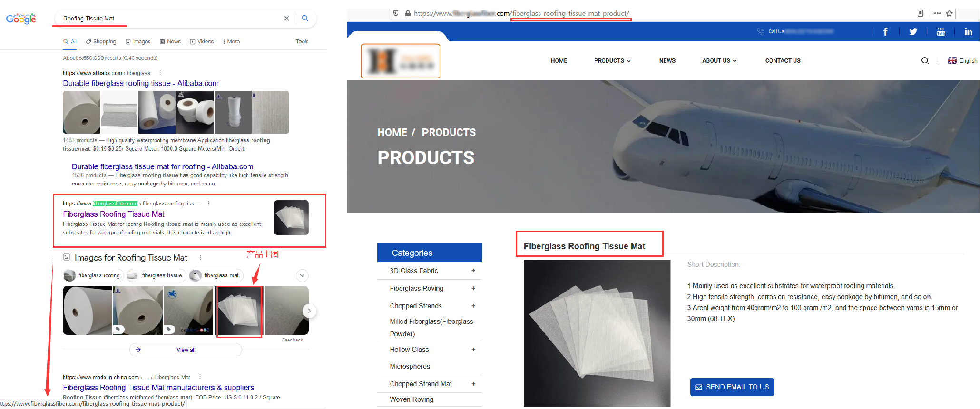980x409 pixels.
Task: Select the All search tab
Action: [x=70, y=42]
